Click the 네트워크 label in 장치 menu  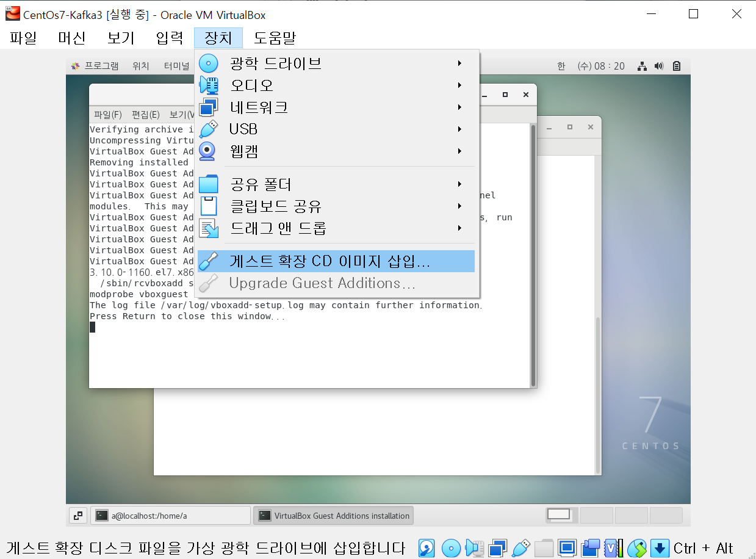click(259, 107)
